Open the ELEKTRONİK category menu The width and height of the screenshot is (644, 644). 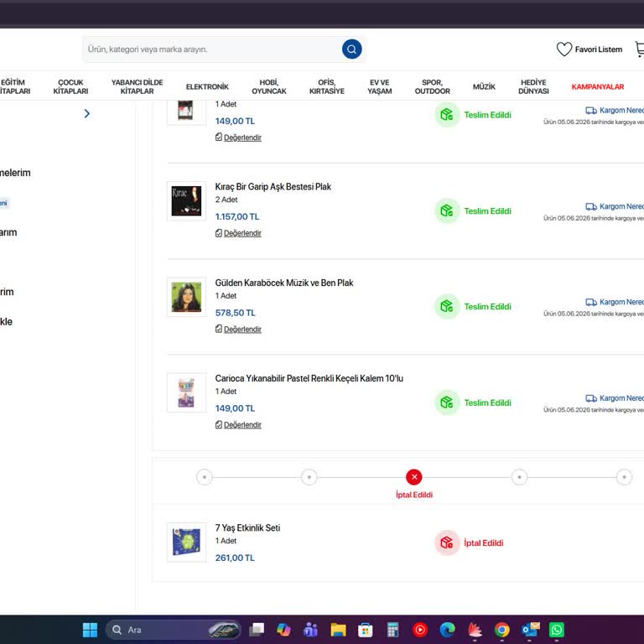click(x=207, y=86)
